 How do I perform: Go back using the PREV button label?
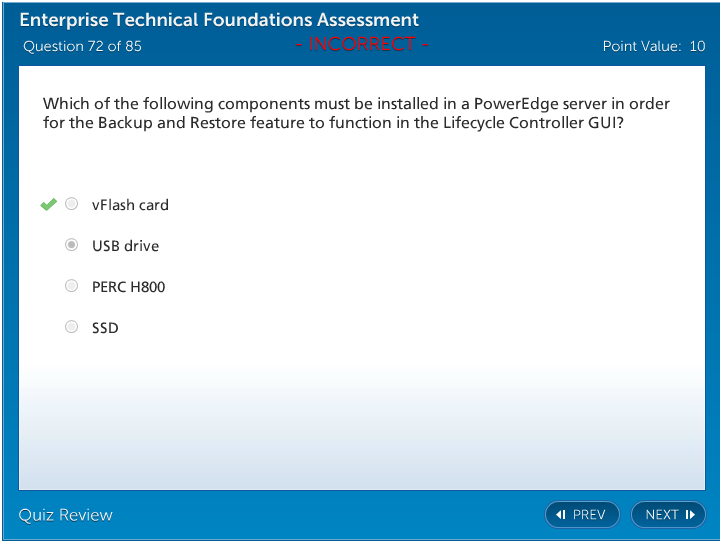(589, 515)
